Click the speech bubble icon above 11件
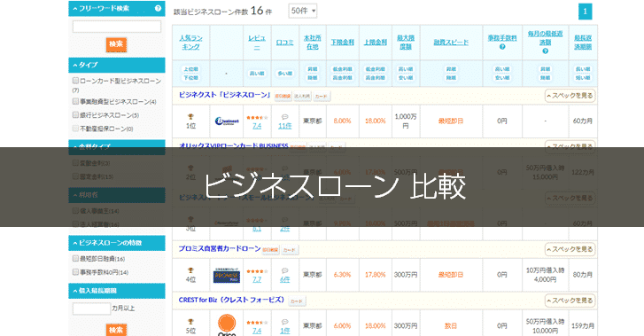 tap(284, 117)
